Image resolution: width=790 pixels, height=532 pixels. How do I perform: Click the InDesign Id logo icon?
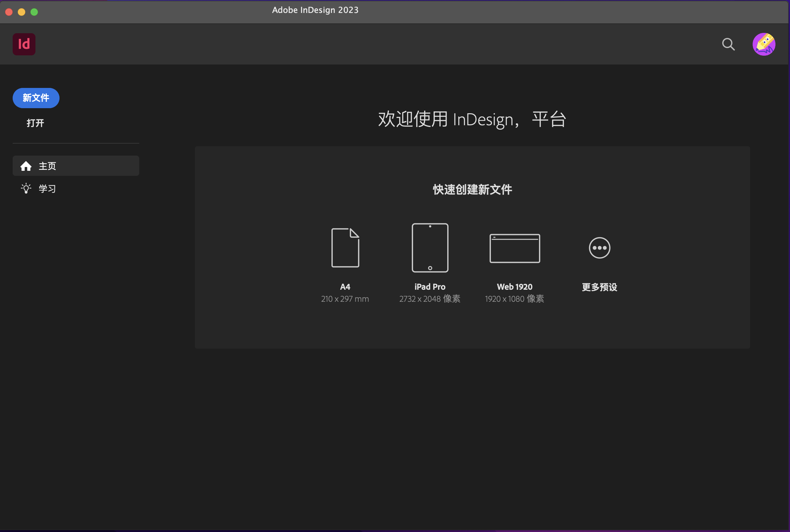click(24, 44)
